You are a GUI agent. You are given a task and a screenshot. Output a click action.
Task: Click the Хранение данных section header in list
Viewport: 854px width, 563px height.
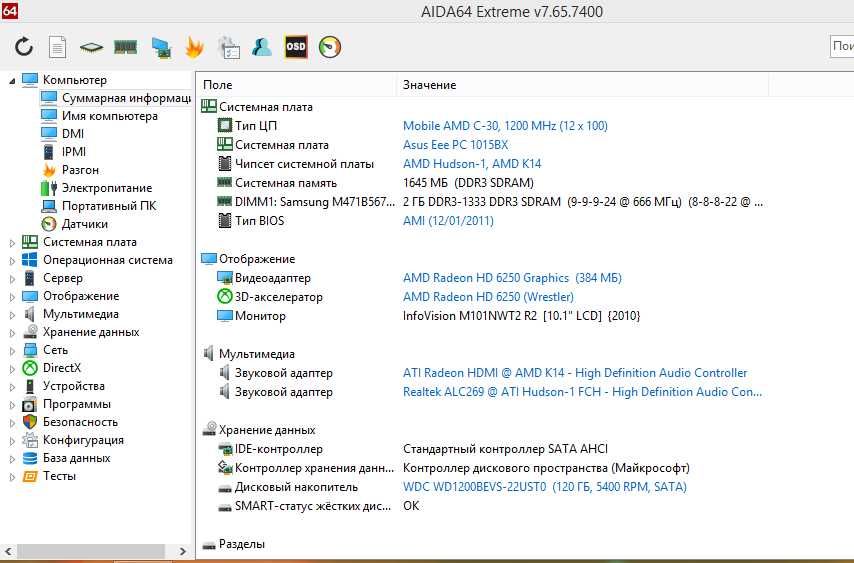tap(267, 430)
